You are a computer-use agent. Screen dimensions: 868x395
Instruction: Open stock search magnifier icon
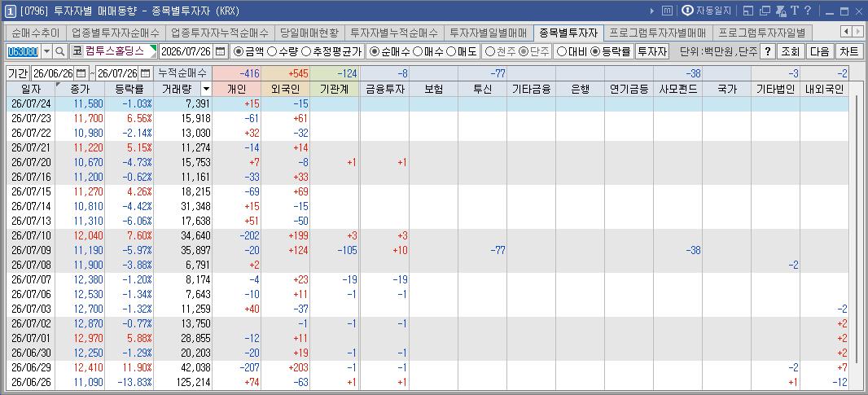(60, 51)
